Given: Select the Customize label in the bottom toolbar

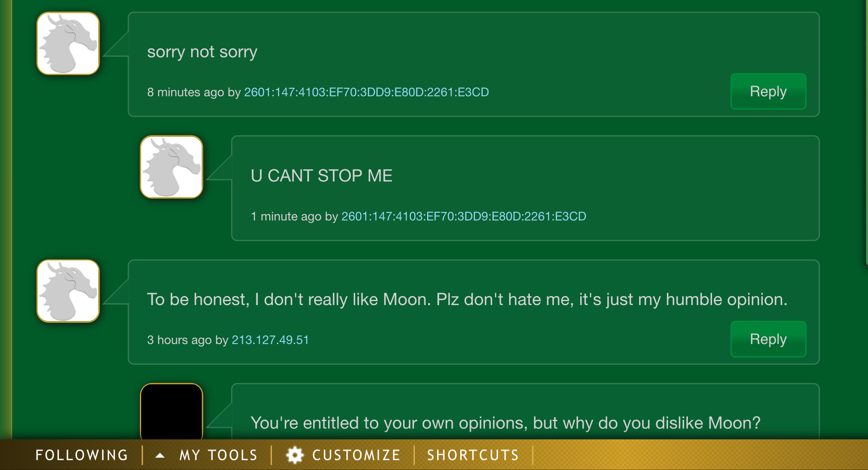Looking at the screenshot, I should (356, 455).
